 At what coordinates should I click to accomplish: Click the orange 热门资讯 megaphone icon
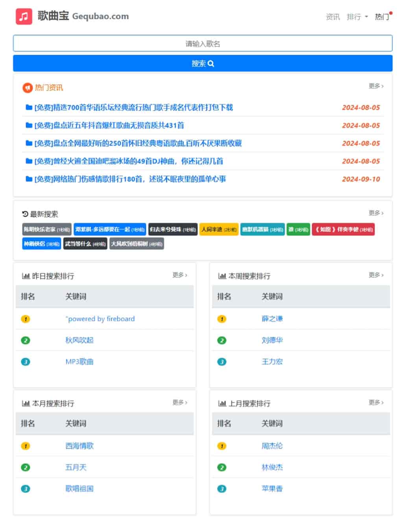[27, 88]
